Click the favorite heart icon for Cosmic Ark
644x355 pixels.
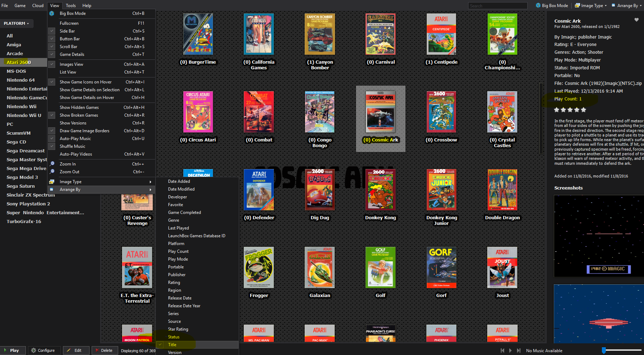[x=636, y=20]
